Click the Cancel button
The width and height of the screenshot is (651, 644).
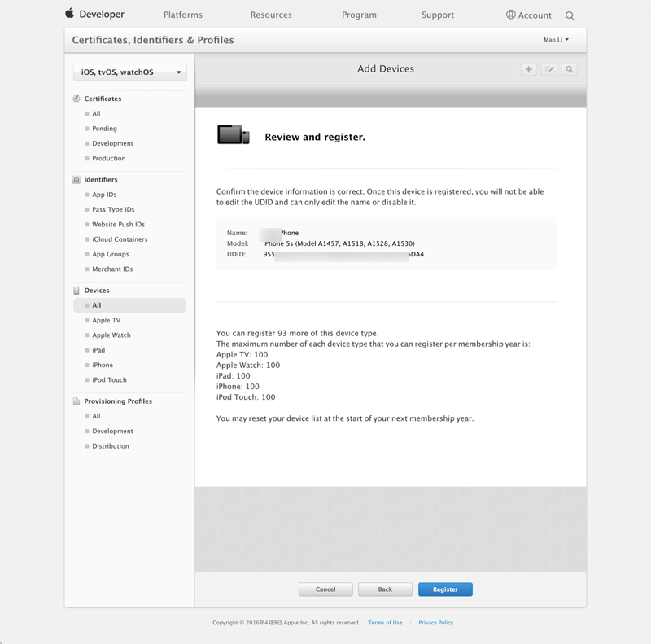point(325,589)
